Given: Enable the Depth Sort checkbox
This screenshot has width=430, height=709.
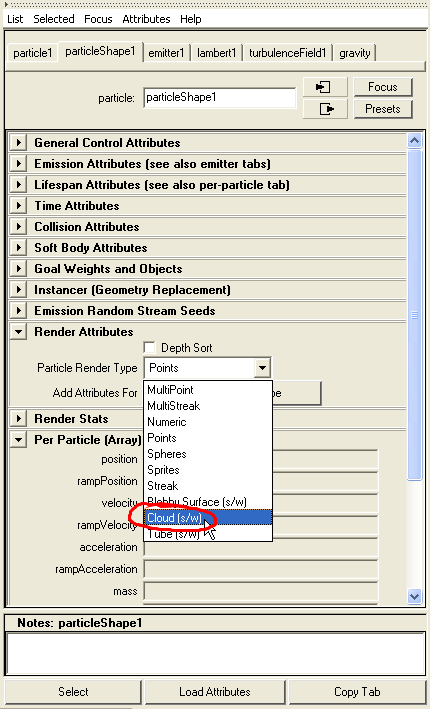Looking at the screenshot, I should pyautogui.click(x=149, y=347).
